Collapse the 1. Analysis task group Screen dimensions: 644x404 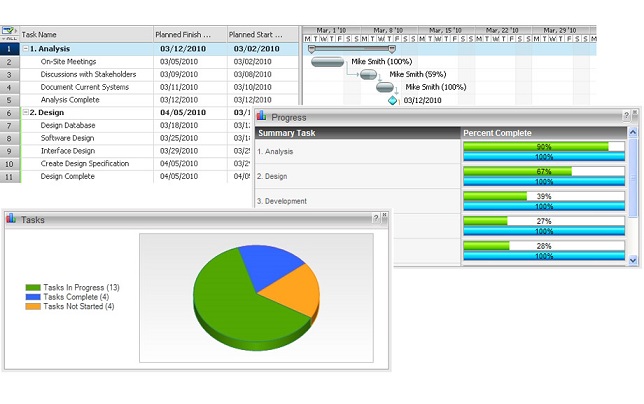[26, 48]
